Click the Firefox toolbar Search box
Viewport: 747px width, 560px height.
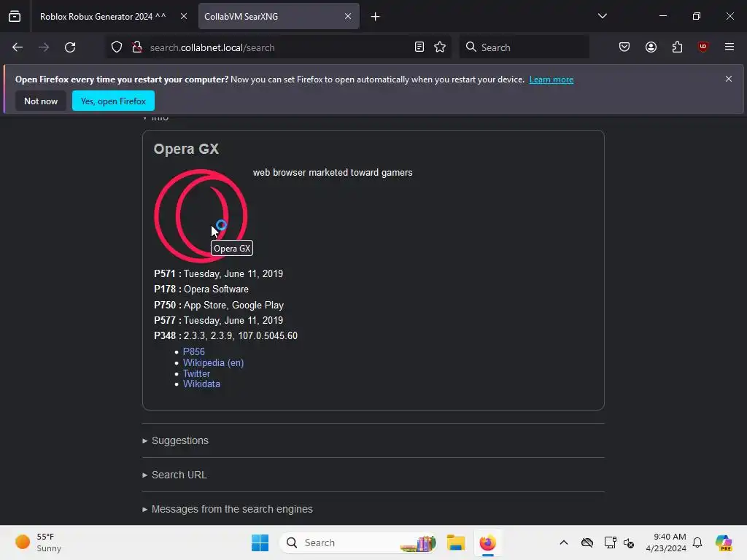point(524,47)
